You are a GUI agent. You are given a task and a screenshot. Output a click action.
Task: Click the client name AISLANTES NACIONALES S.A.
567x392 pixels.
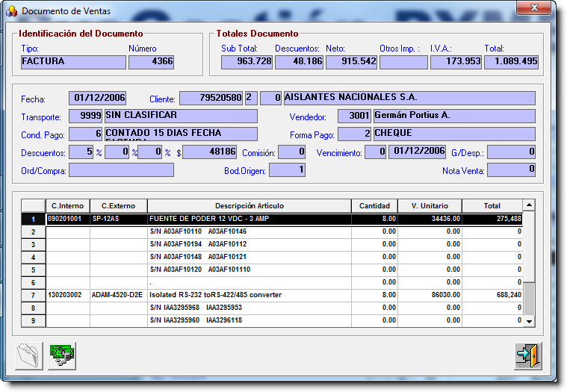pos(409,98)
